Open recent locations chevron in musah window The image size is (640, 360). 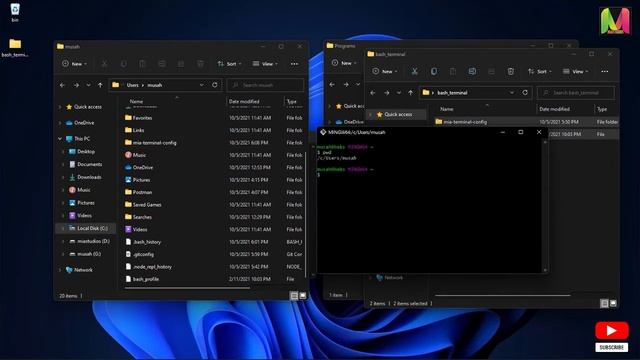[x=88, y=85]
